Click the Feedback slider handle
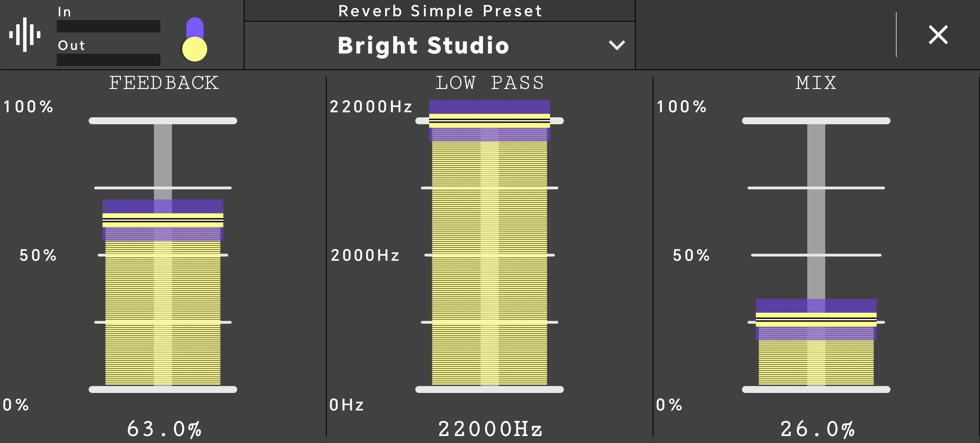 pos(163,220)
